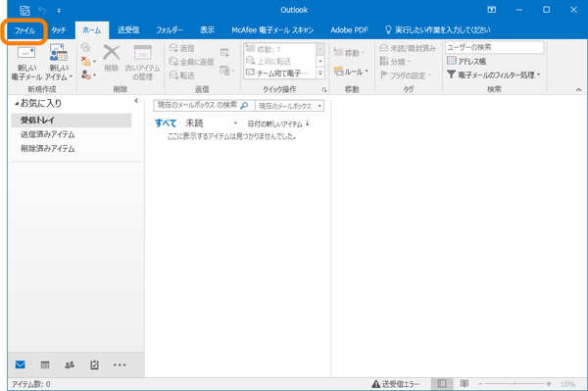Open more navigation options (…)
Image resolution: width=588 pixels, height=391 pixels.
[120, 365]
